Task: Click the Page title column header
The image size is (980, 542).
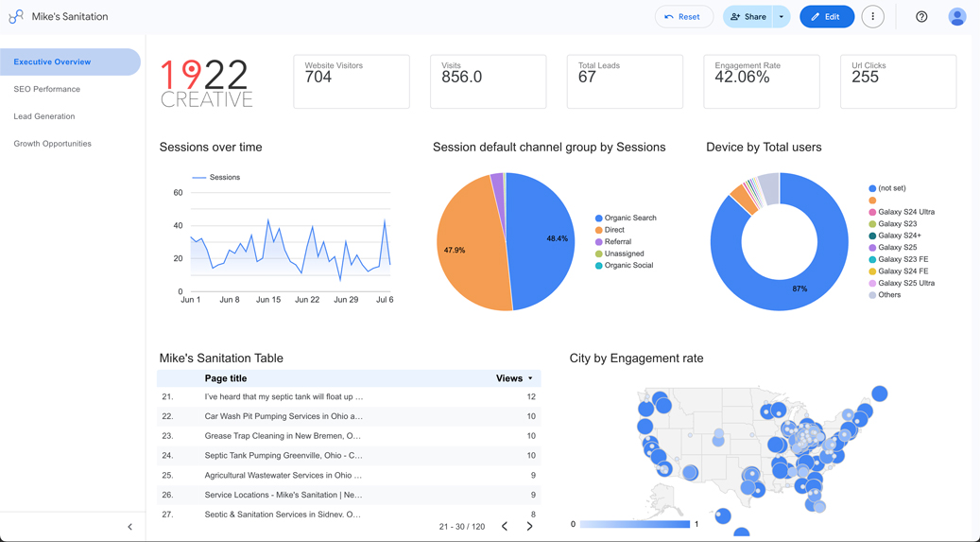Action: pos(226,378)
